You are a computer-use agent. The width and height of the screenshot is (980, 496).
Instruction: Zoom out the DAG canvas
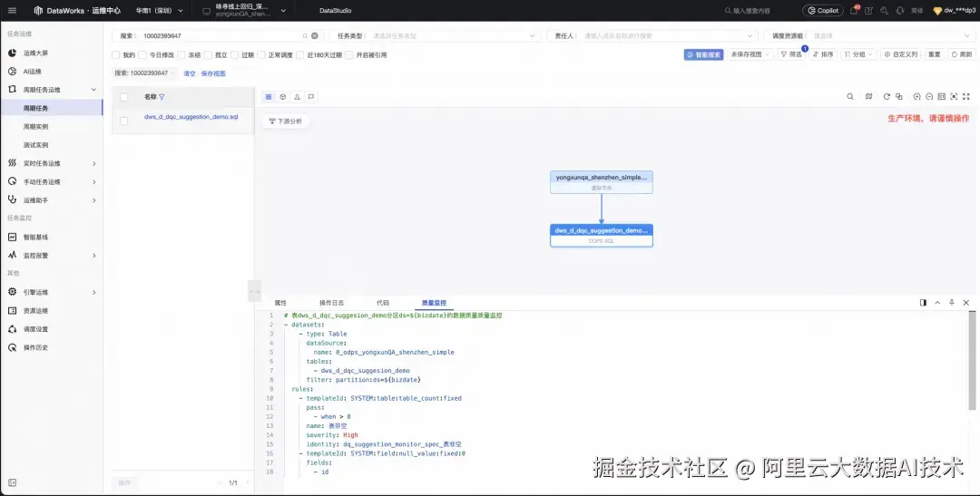coord(929,97)
